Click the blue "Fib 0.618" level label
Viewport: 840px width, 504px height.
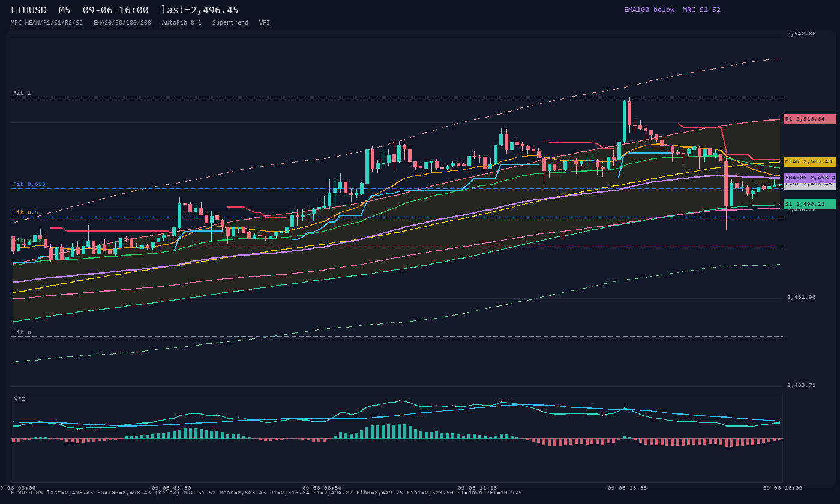point(29,184)
